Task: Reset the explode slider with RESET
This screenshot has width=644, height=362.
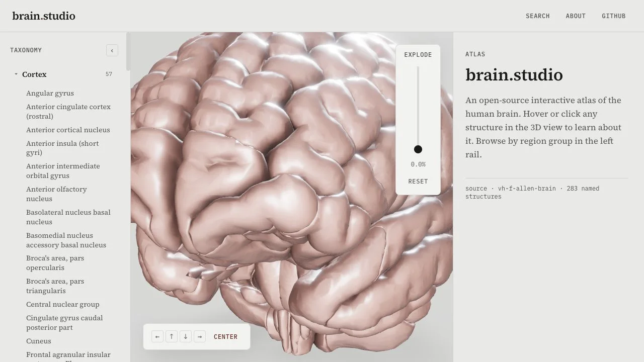Action: (418, 182)
